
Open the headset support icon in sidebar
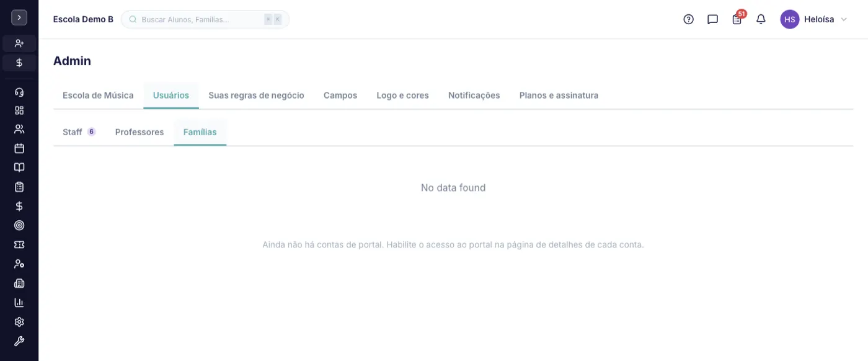pyautogui.click(x=19, y=92)
